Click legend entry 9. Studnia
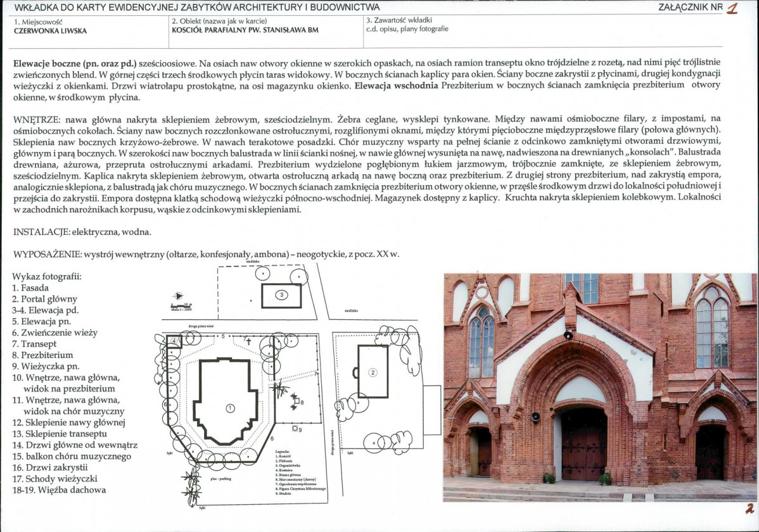This screenshot has width=759, height=532. [x=284, y=493]
